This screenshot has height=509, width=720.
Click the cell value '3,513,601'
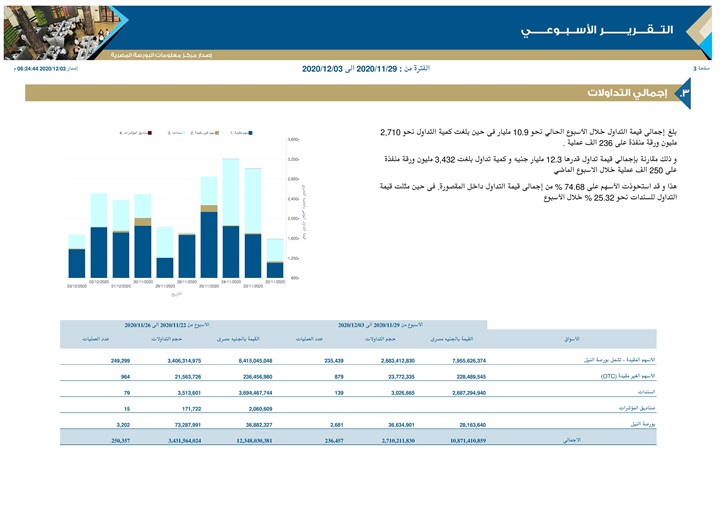click(189, 393)
